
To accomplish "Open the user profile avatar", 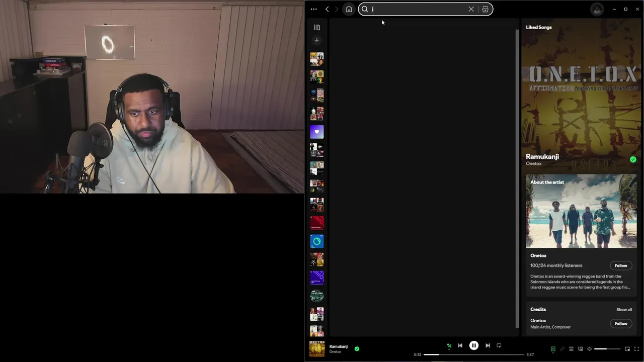I will [x=597, y=9].
